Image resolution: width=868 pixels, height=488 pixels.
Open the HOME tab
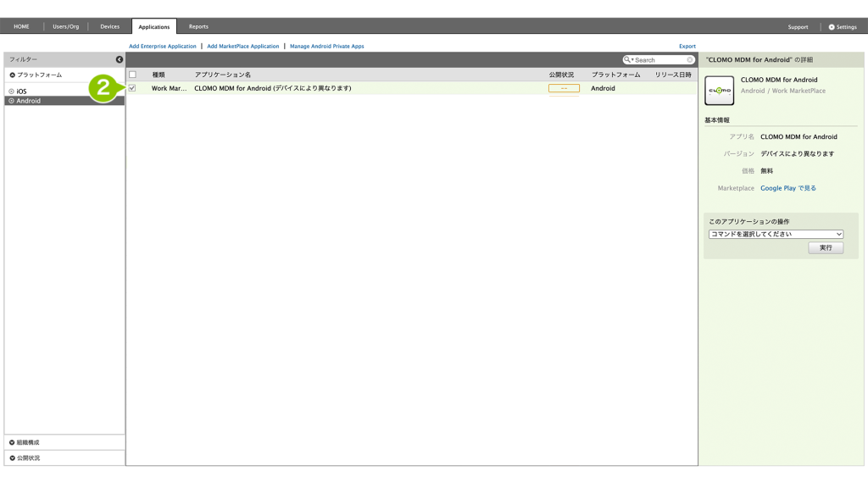21,26
